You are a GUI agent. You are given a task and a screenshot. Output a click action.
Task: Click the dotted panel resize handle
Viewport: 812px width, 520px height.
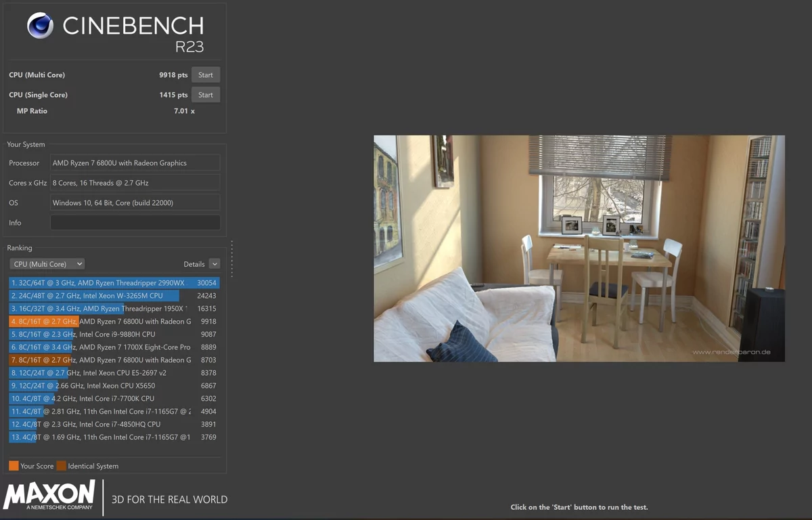(231, 259)
